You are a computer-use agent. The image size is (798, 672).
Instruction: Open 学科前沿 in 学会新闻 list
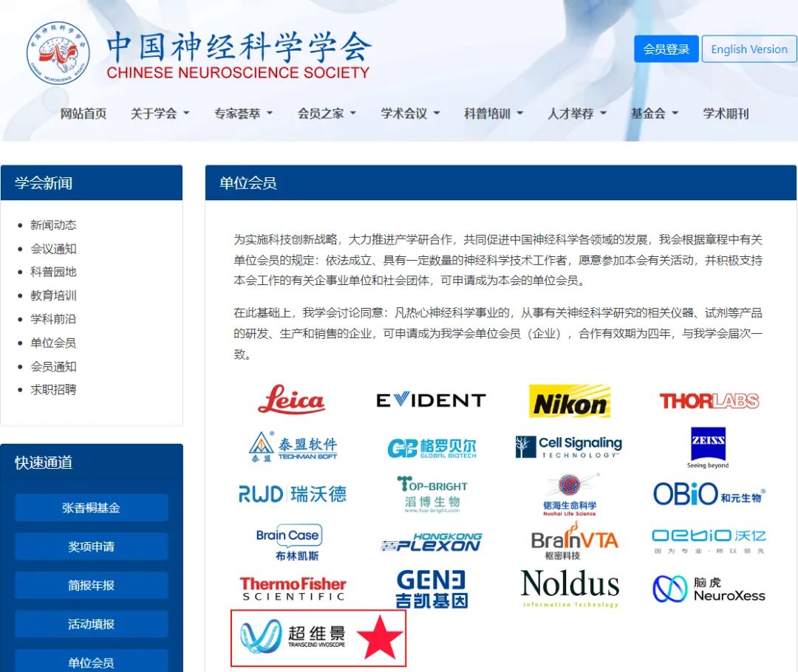[53, 319]
